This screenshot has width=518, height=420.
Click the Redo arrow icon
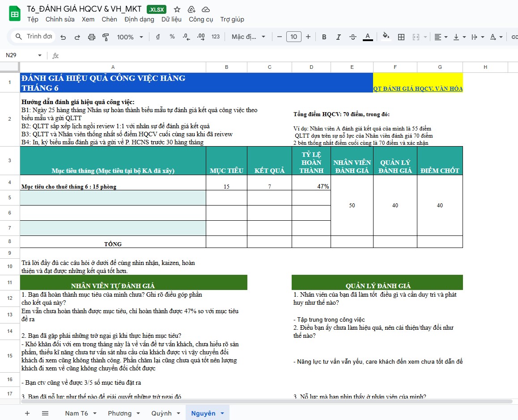click(x=77, y=37)
